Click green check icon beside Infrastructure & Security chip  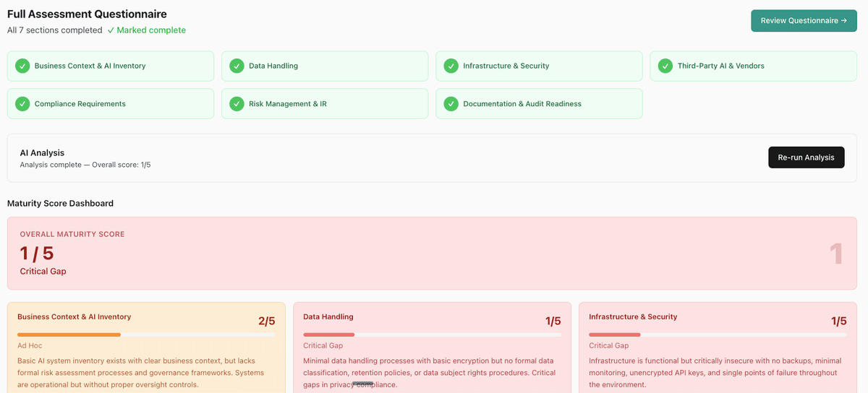click(451, 66)
